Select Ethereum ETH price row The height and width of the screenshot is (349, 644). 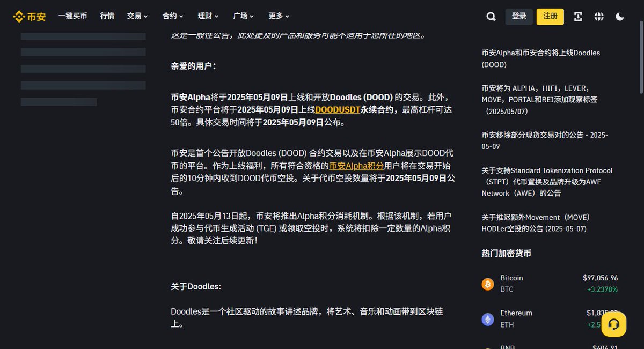(550, 319)
